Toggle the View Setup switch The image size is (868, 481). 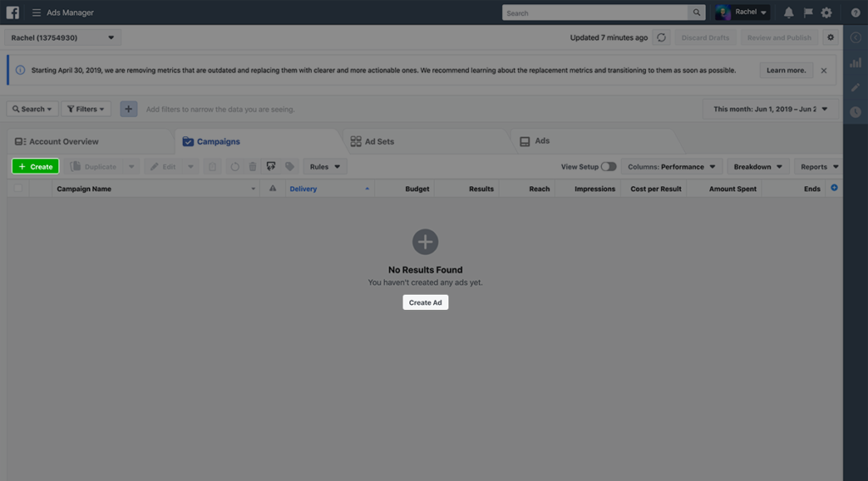click(609, 167)
